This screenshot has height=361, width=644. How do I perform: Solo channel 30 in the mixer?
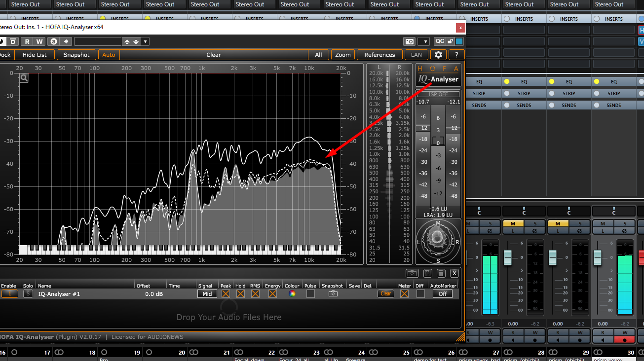(625, 224)
